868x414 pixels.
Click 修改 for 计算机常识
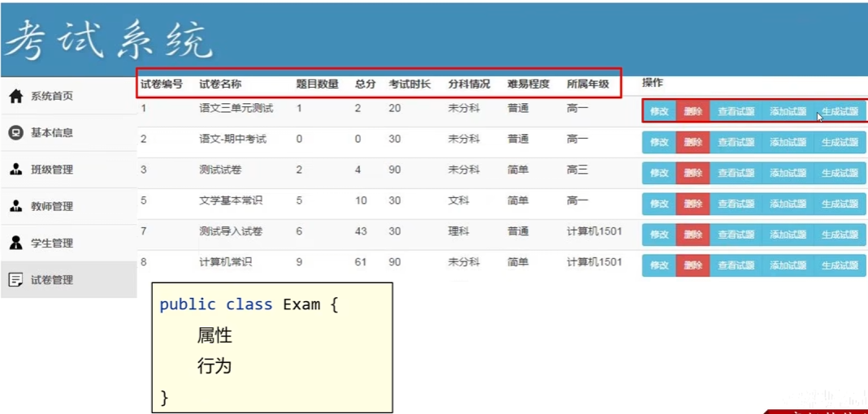pos(659,266)
